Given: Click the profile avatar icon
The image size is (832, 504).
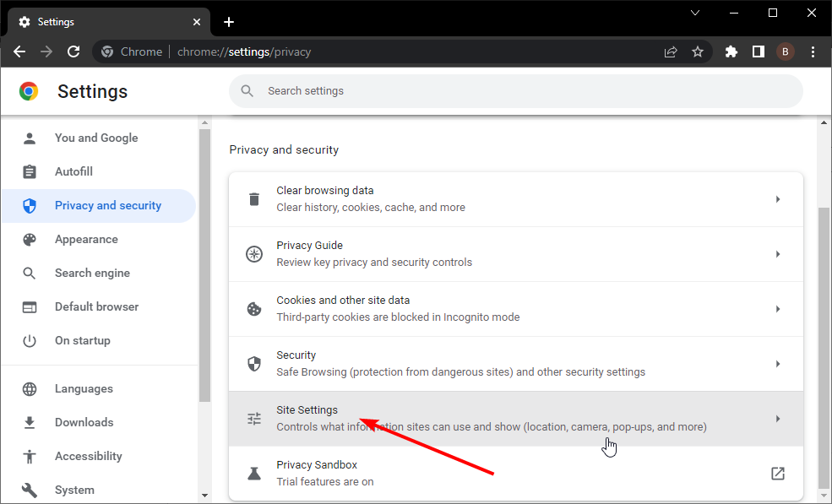Looking at the screenshot, I should tap(786, 51).
